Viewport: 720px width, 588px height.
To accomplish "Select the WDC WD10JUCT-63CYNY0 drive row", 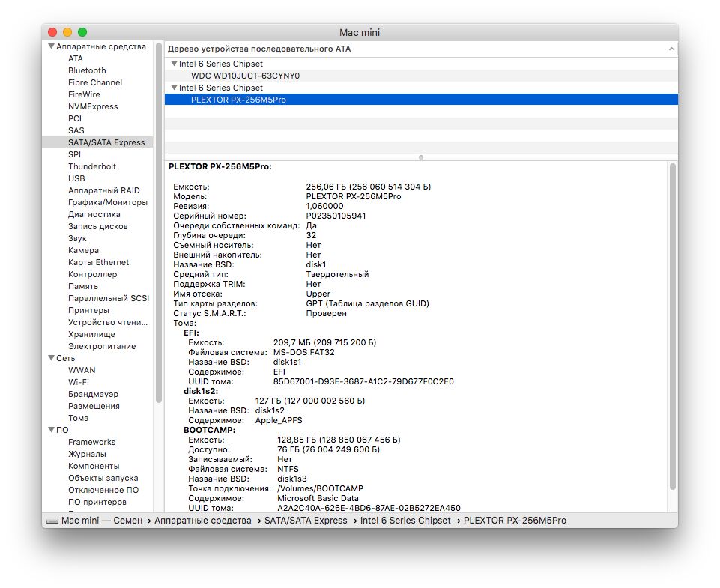I will (421, 75).
